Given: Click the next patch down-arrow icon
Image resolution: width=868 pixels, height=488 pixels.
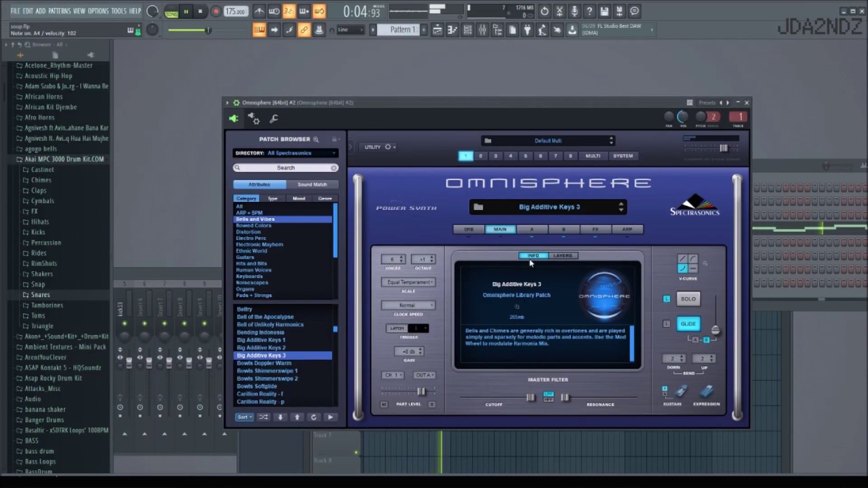Looking at the screenshot, I should (280, 417).
